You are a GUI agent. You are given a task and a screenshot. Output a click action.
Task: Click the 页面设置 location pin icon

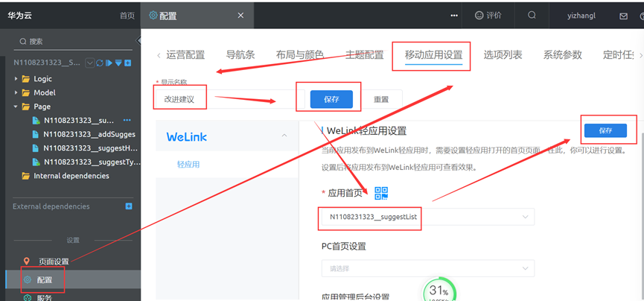(x=27, y=261)
